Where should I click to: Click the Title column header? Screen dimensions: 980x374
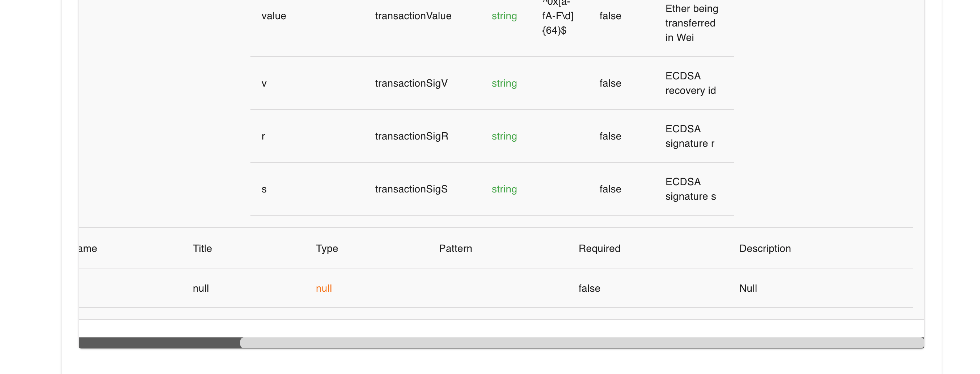tap(202, 249)
